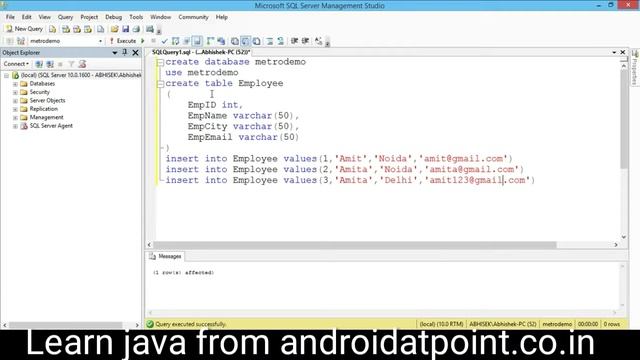Toggle Include Client Statistics
Image resolution: width=640 pixels, height=360 pixels.
click(221, 41)
